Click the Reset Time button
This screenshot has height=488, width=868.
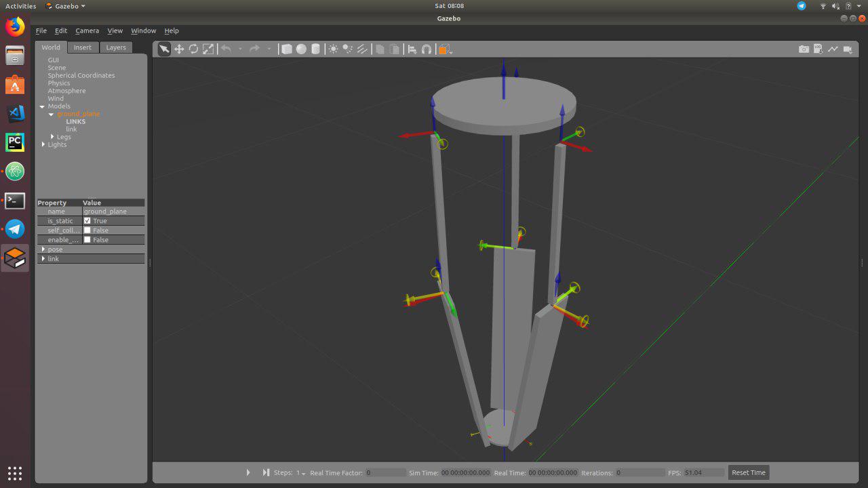pyautogui.click(x=749, y=472)
